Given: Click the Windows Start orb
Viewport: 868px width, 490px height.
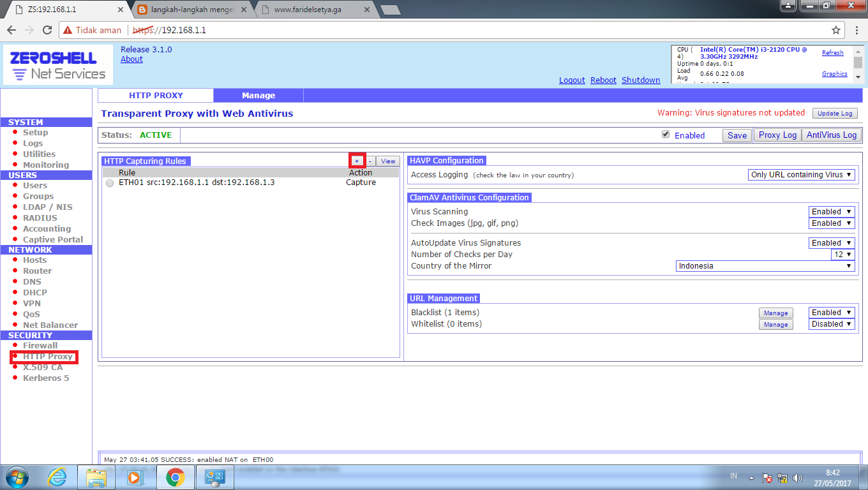Looking at the screenshot, I should pyautogui.click(x=17, y=477).
